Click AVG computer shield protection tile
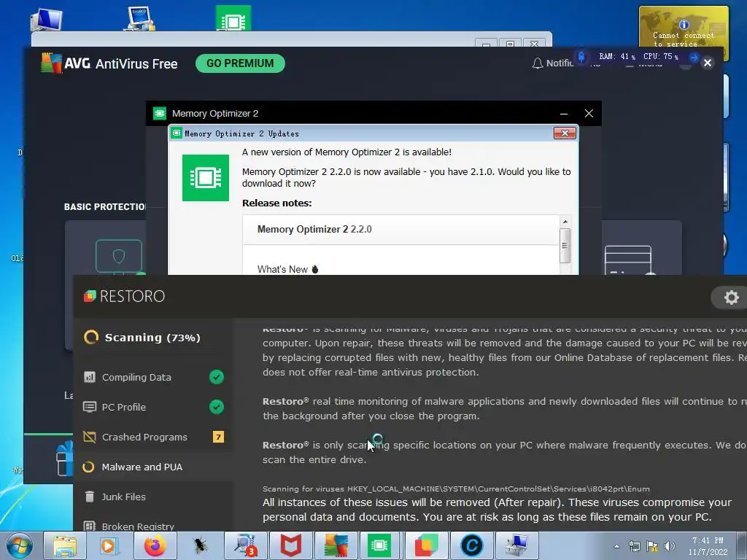This screenshot has width=747, height=560. [119, 257]
